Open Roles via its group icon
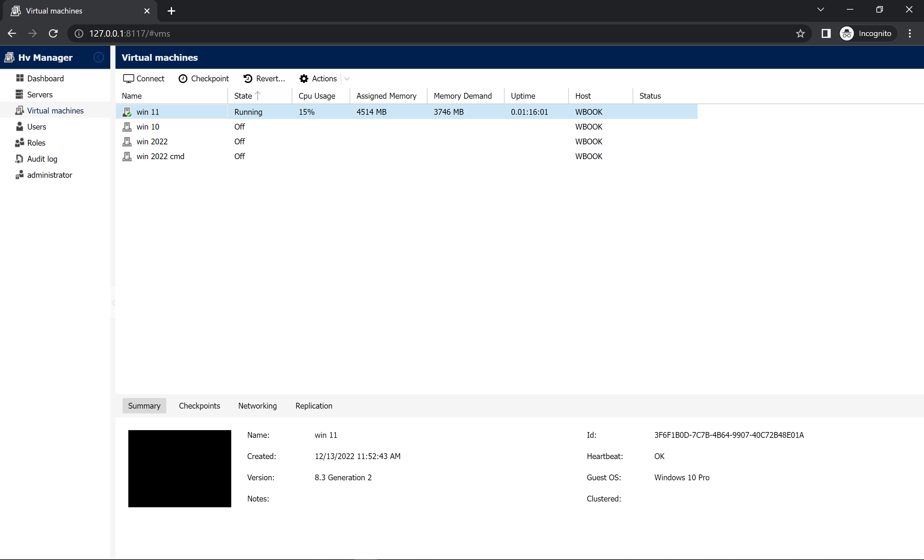This screenshot has height=560, width=924. point(20,142)
